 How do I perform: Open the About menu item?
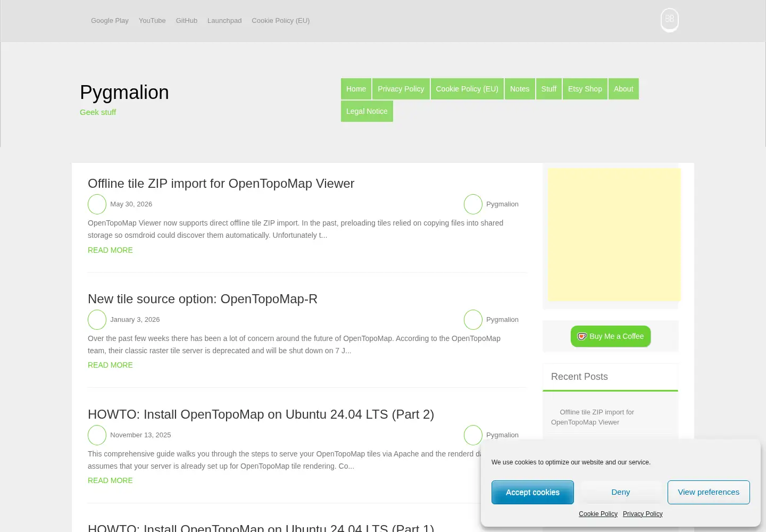(623, 89)
